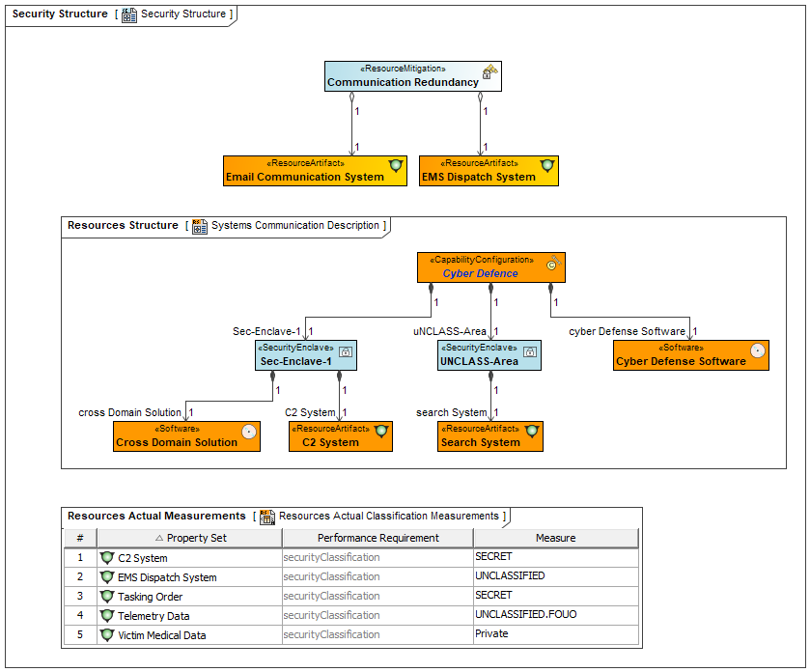This screenshot has width=810, height=672.
Task: Select the Sec-Enclave-1 block name
Action: pos(295,361)
